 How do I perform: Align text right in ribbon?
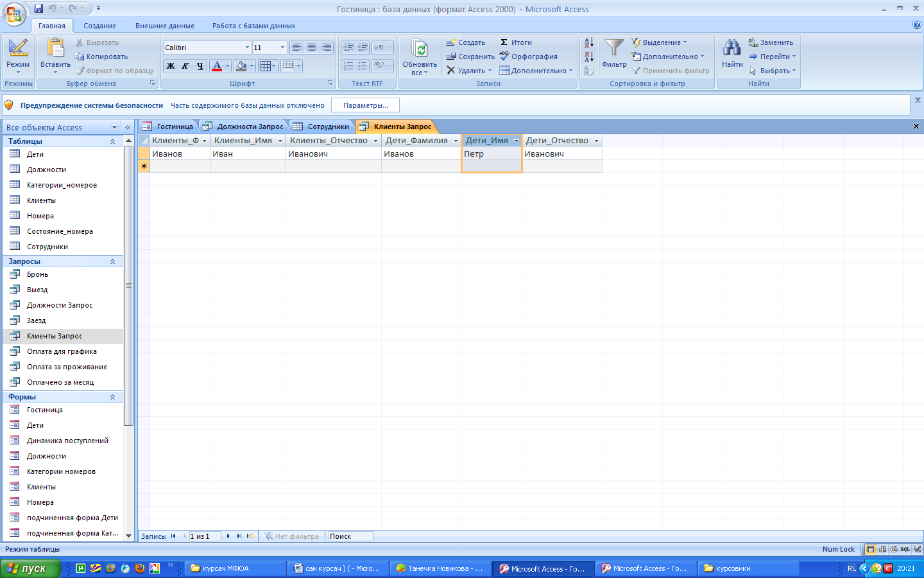[x=327, y=48]
